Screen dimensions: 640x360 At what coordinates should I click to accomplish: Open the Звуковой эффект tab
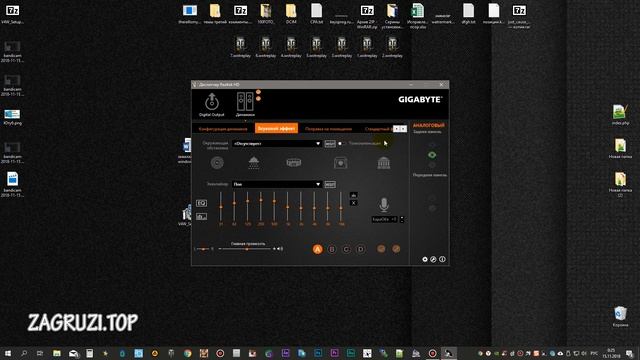pos(276,128)
